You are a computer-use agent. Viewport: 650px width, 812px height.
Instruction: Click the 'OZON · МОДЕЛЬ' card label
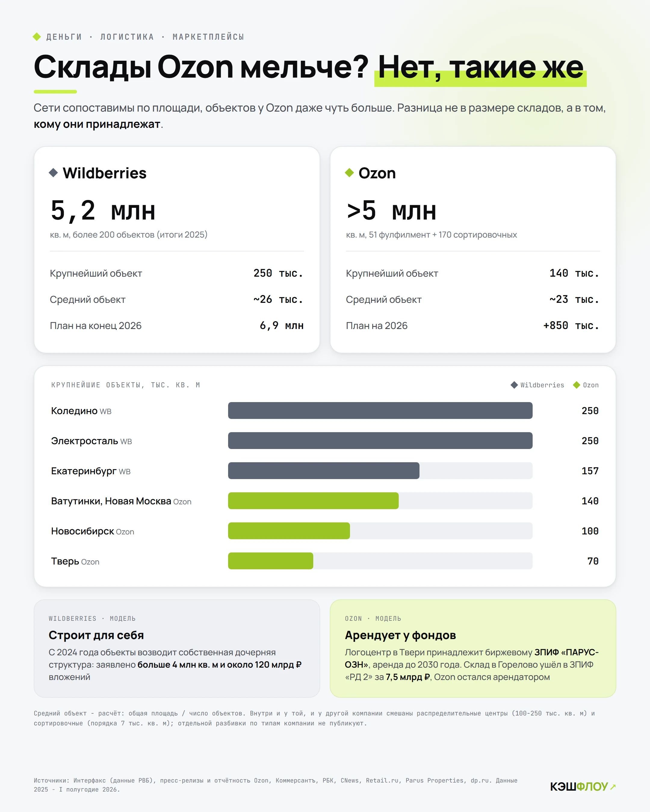[x=373, y=618]
